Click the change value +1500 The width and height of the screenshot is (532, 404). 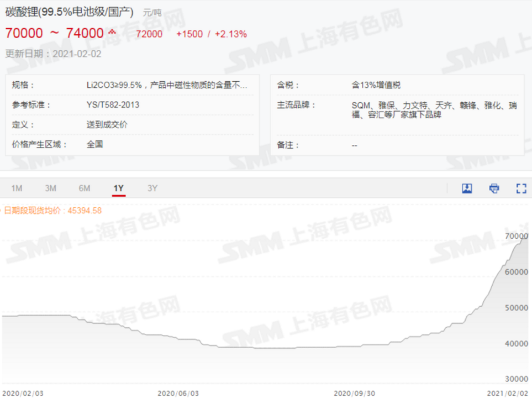pos(189,34)
